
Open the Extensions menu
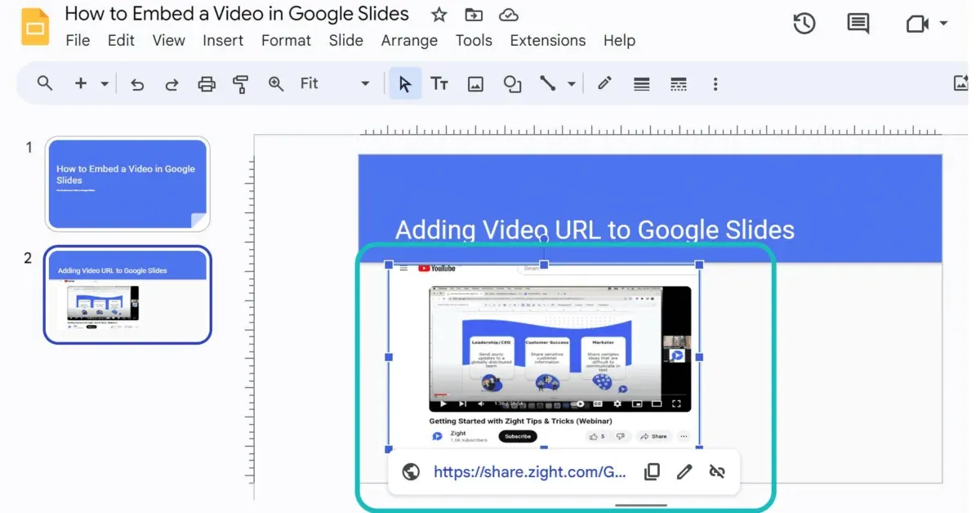pos(547,41)
